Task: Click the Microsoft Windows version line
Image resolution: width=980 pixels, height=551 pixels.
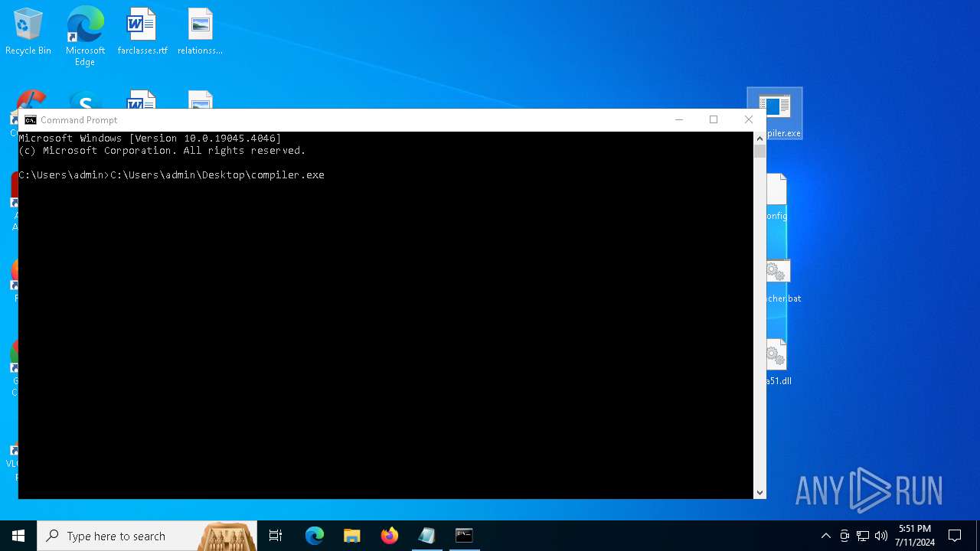Action: (150, 139)
